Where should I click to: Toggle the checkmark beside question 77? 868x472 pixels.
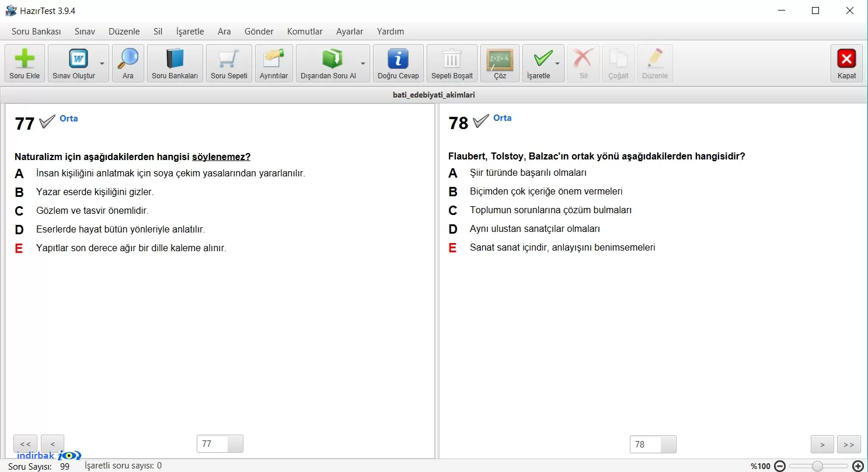pos(47,122)
